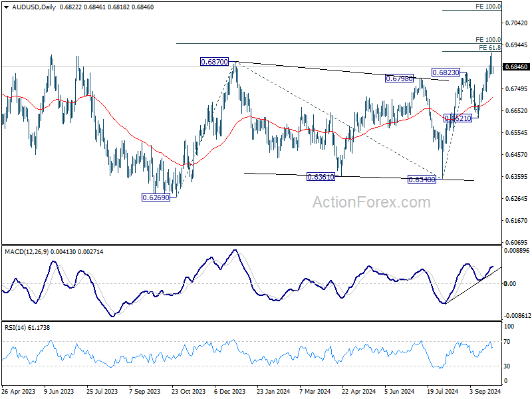Select the FE 100.0 label above FE 61.8
Viewport: 532px width, 399px height.
(x=488, y=40)
